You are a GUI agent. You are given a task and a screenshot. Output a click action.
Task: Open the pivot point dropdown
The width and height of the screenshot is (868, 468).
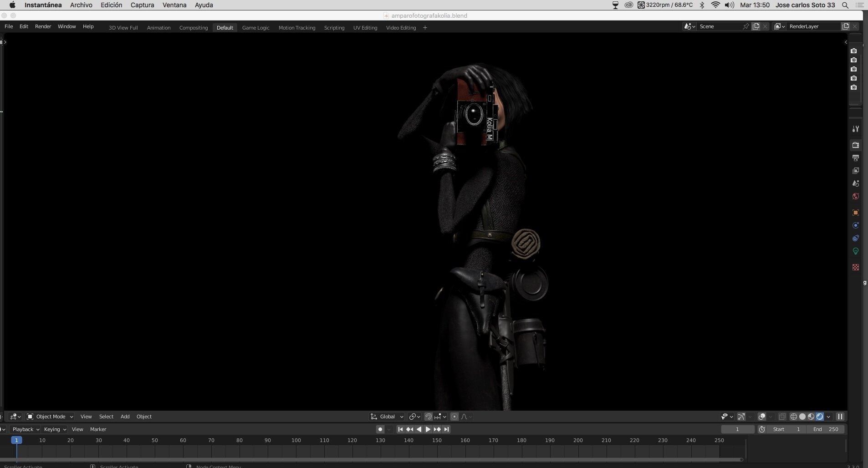[415, 417]
